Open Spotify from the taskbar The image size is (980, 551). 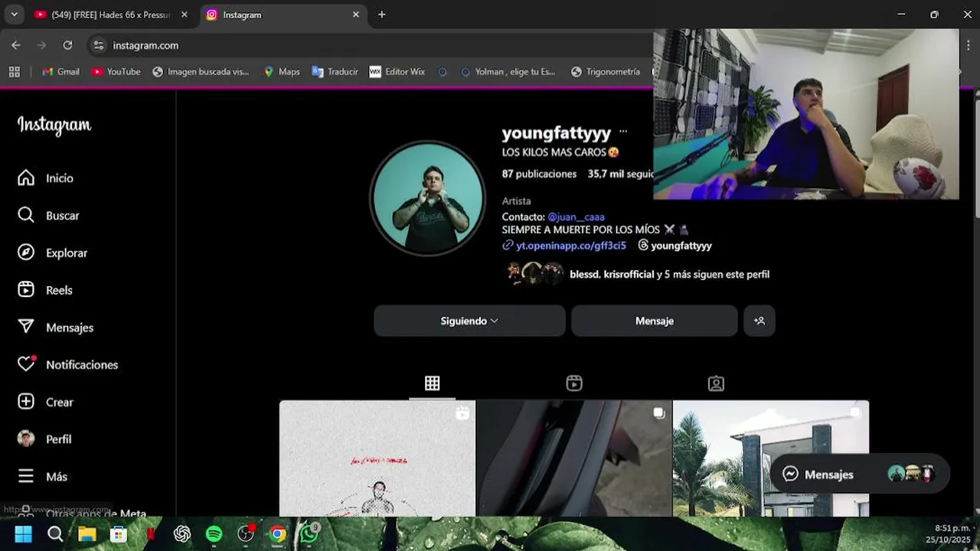(214, 534)
